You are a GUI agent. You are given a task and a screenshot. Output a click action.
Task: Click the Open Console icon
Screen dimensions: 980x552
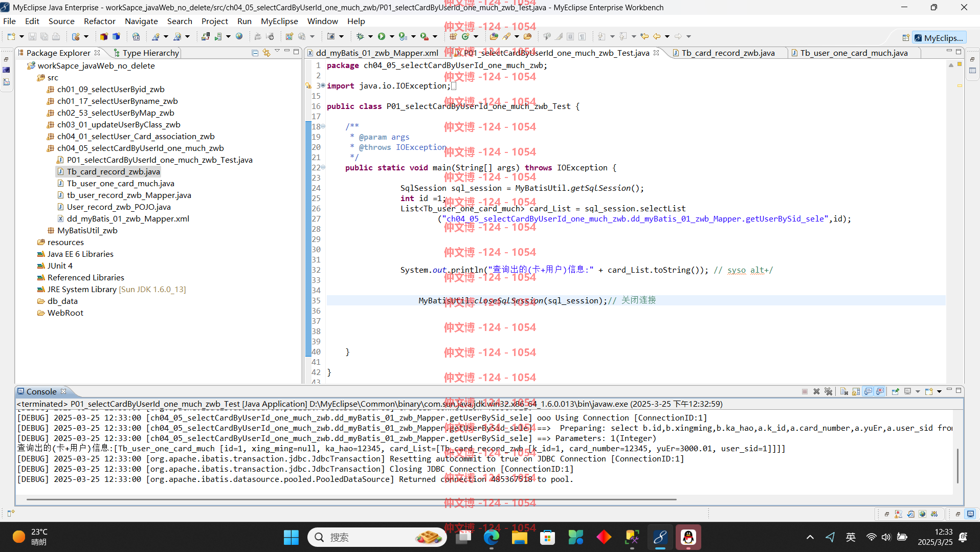[929, 391]
